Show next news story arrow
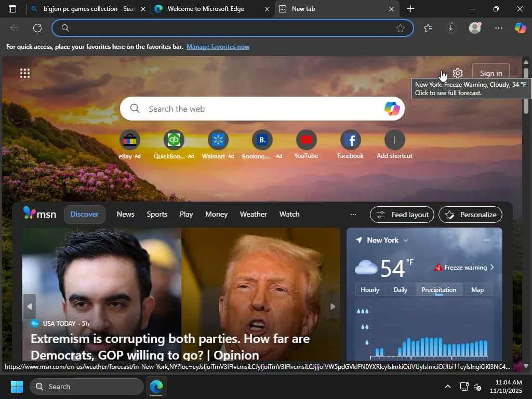The image size is (532, 399). tap(333, 307)
